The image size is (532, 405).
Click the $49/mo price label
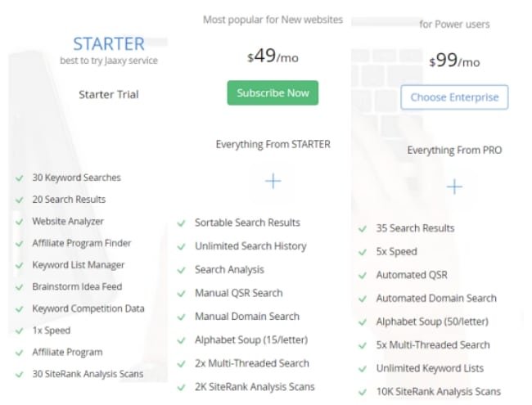[x=273, y=56]
